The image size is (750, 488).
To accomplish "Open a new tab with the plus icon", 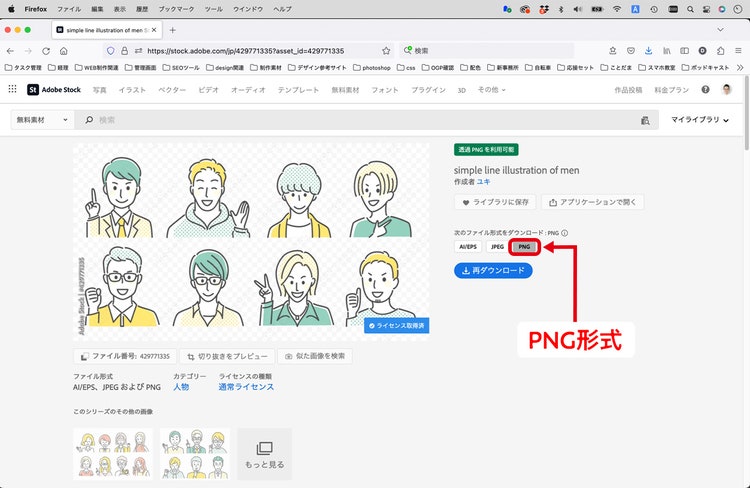I will click(173, 30).
